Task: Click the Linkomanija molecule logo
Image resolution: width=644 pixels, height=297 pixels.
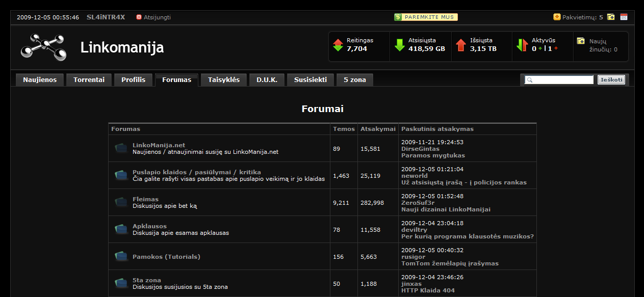Action: tap(44, 47)
